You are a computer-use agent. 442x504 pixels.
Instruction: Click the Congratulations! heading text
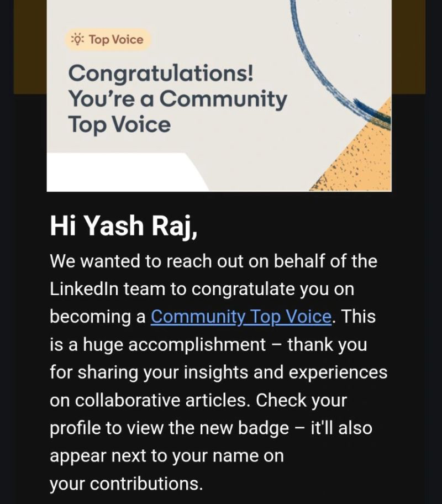pos(161,74)
